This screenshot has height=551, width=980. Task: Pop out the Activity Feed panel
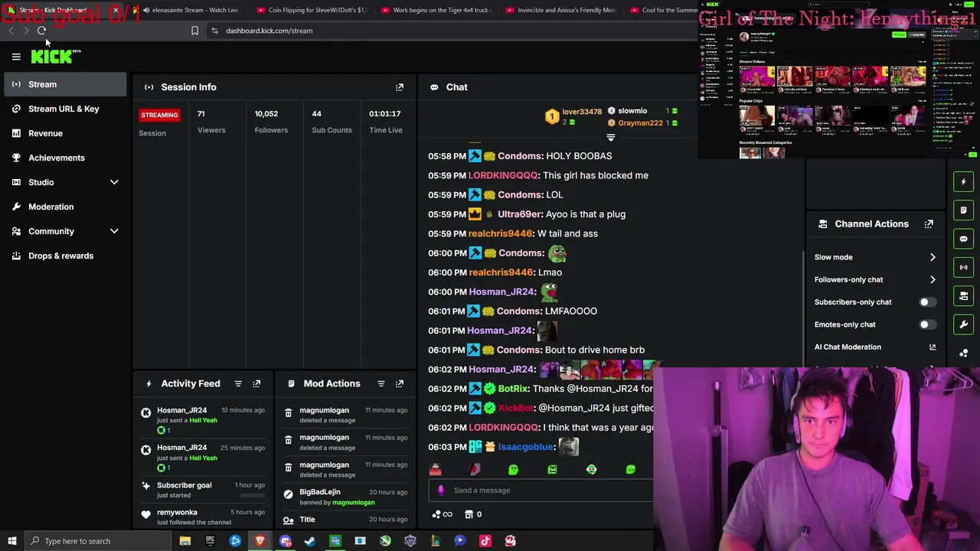coord(256,383)
